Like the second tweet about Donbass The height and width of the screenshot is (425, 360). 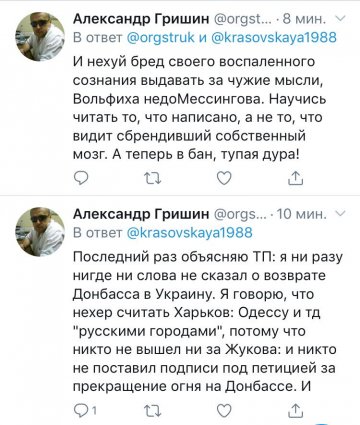(x=224, y=410)
